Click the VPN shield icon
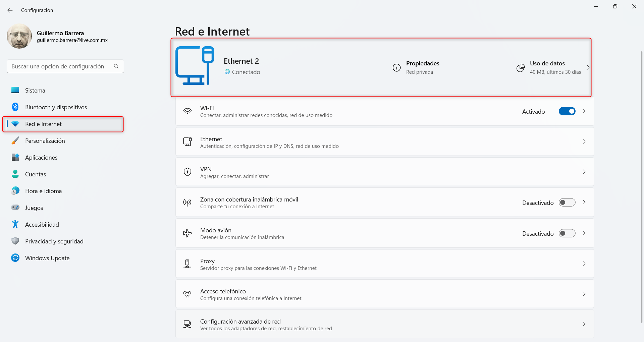 [187, 172]
